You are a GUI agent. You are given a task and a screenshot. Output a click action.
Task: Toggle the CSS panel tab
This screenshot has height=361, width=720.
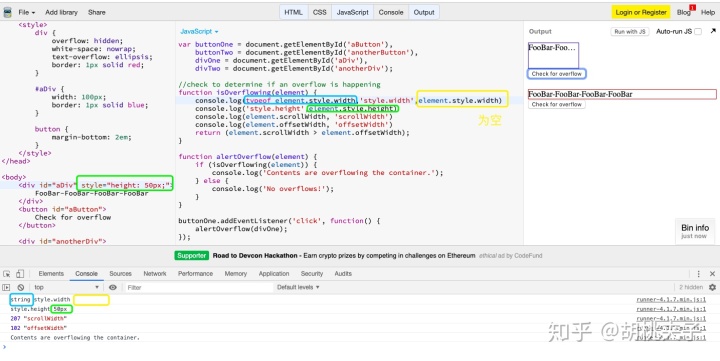click(x=320, y=12)
